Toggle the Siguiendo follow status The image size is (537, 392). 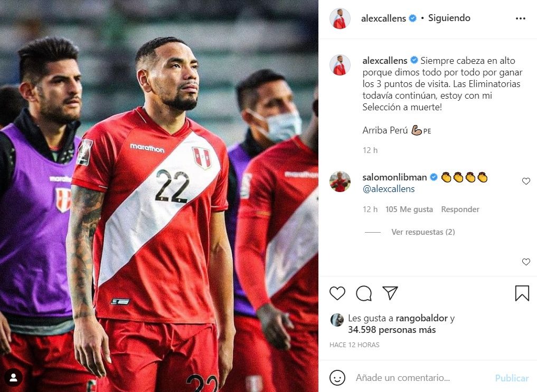449,18
